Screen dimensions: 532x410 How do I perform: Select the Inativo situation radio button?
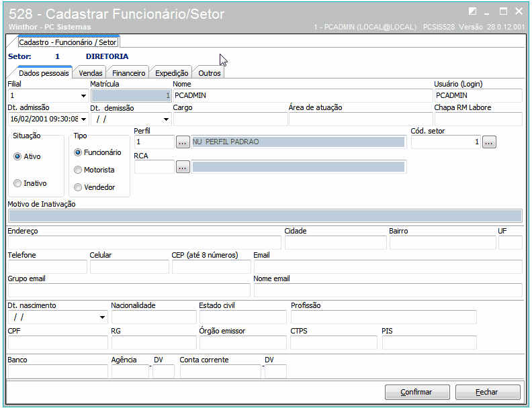click(17, 183)
